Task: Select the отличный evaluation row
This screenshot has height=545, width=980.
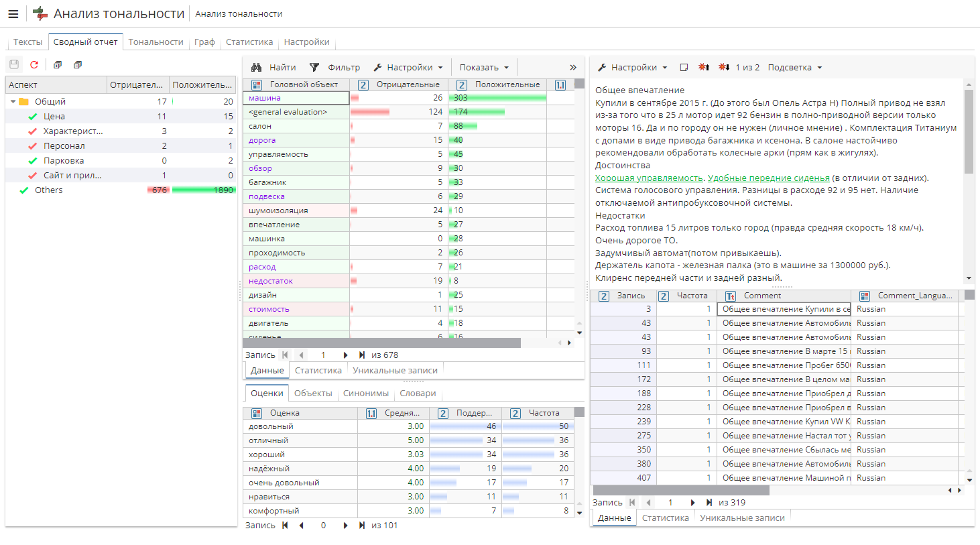Action: (409, 440)
